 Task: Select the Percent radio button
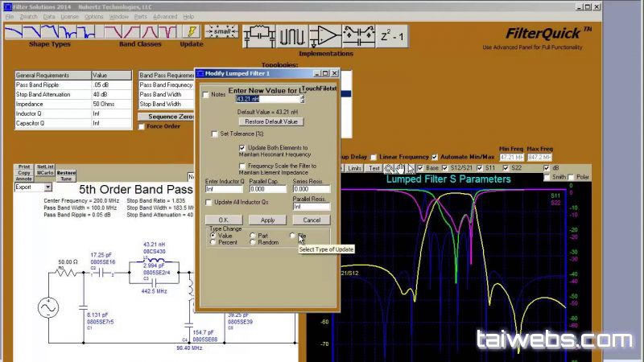[213, 242]
